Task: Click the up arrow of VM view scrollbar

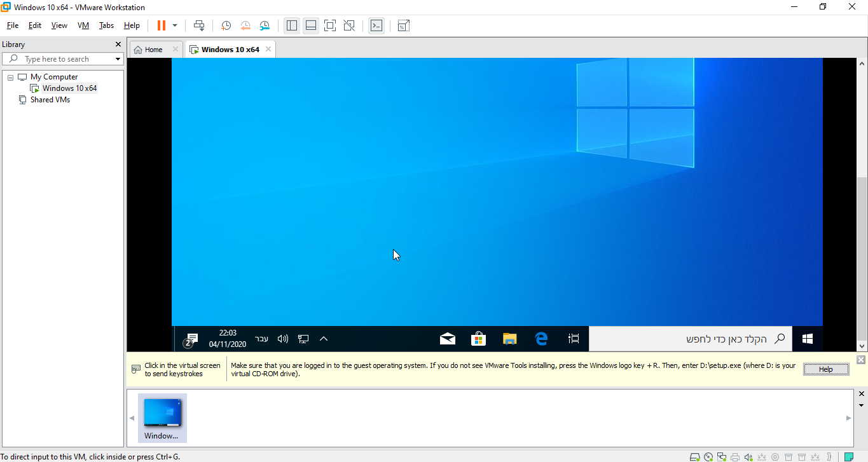Action: click(x=862, y=64)
